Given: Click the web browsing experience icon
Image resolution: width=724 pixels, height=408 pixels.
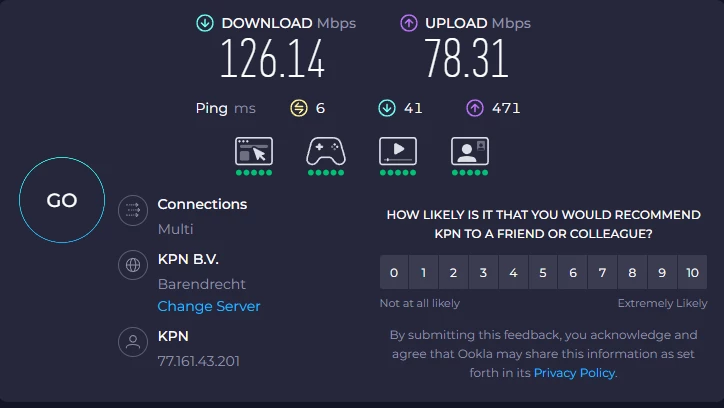Looking at the screenshot, I should (x=253, y=151).
